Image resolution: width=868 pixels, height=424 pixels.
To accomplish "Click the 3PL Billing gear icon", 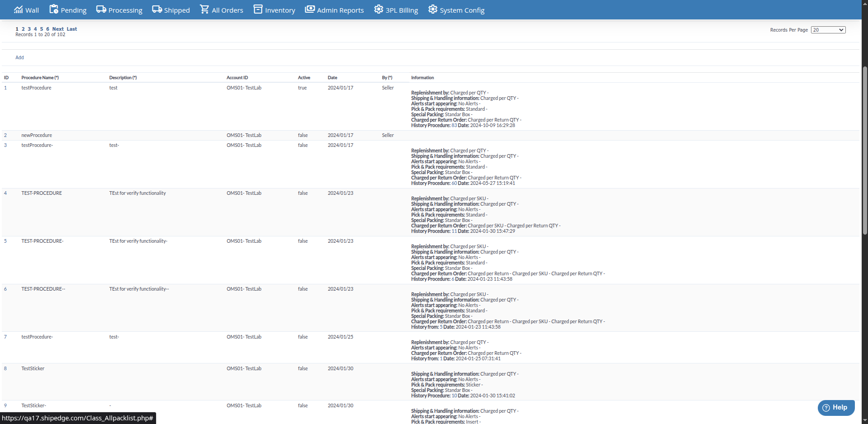I will click(x=379, y=9).
